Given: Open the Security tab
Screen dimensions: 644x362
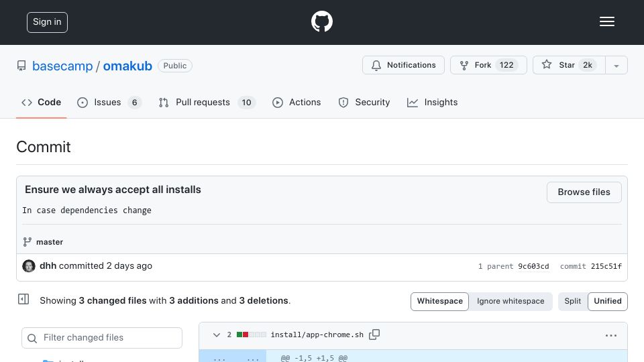Looking at the screenshot, I should 364,102.
